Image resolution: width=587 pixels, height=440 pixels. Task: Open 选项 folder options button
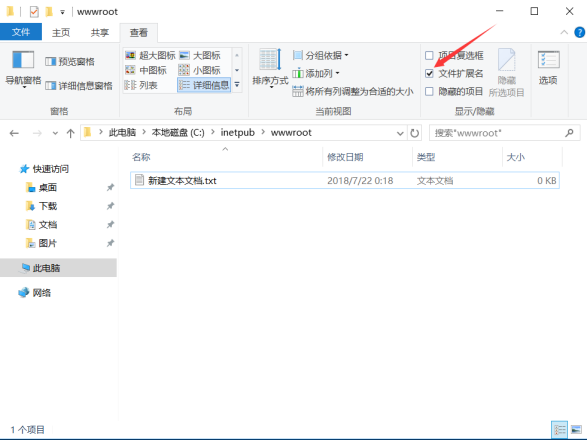coord(548,68)
